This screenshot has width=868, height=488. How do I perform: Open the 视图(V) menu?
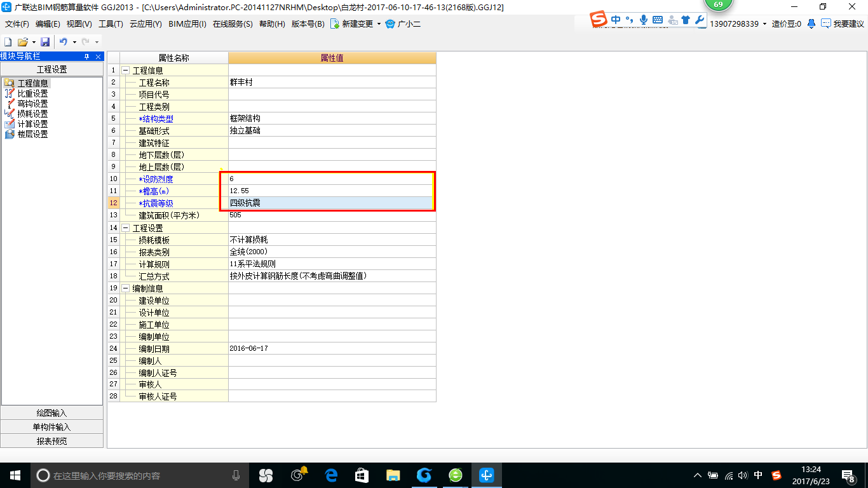tap(79, 24)
